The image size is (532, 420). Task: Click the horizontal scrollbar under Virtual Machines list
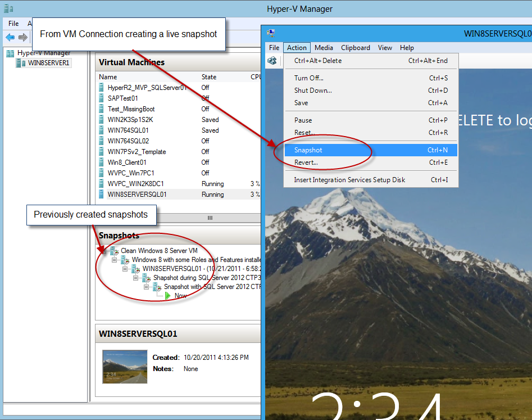[210, 218]
